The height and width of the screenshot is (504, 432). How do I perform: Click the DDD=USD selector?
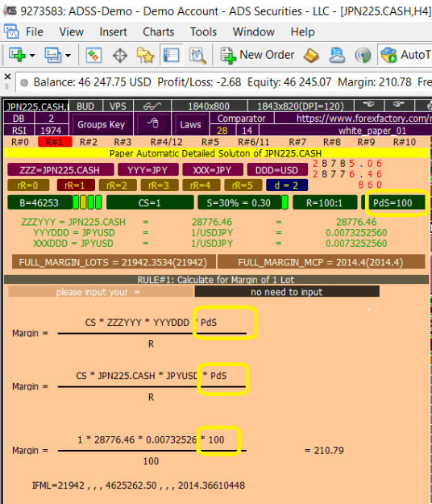pyautogui.click(x=277, y=169)
